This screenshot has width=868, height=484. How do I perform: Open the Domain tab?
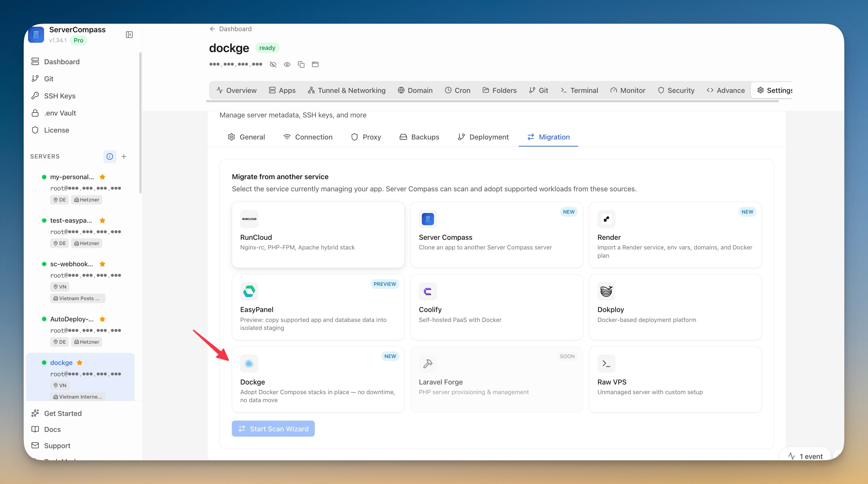415,90
